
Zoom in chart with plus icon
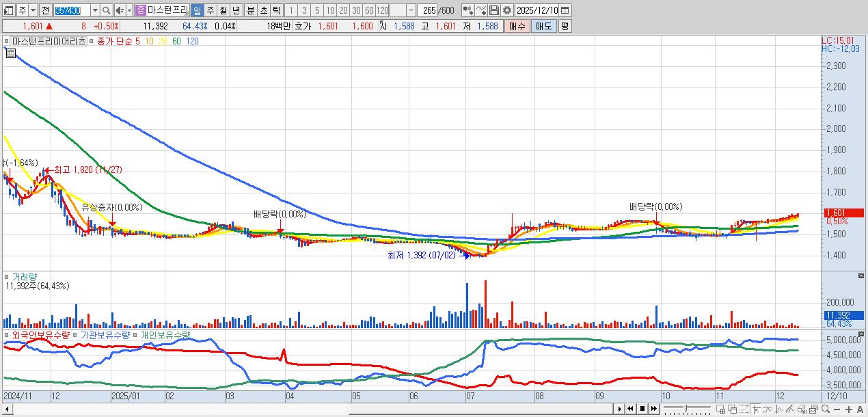(x=848, y=409)
